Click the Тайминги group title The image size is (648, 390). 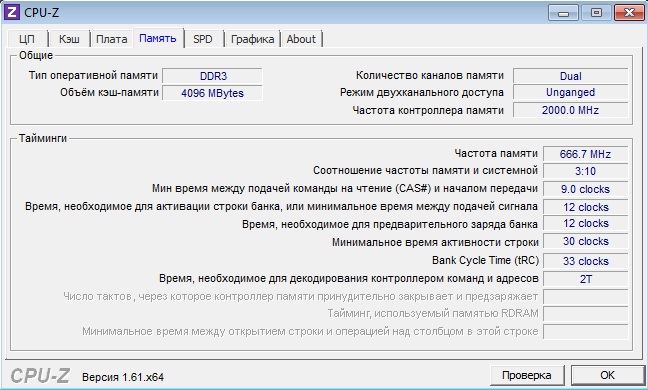pyautogui.click(x=43, y=138)
